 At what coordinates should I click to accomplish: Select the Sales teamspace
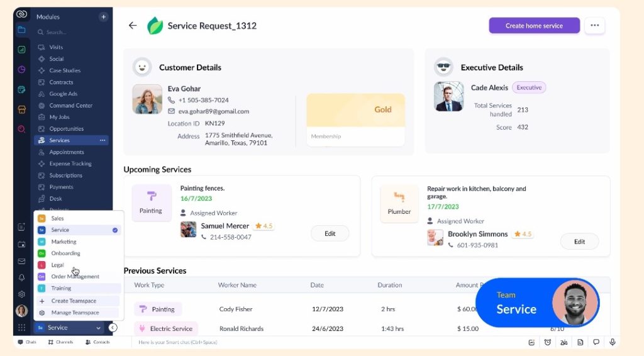point(78,218)
